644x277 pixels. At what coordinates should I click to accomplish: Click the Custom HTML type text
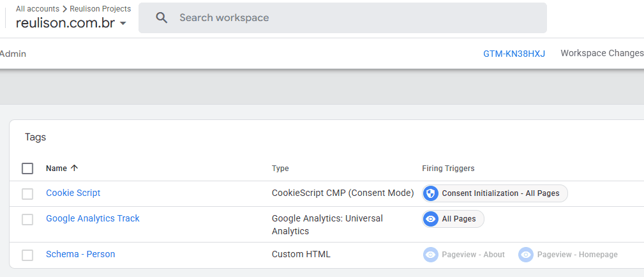point(301,254)
